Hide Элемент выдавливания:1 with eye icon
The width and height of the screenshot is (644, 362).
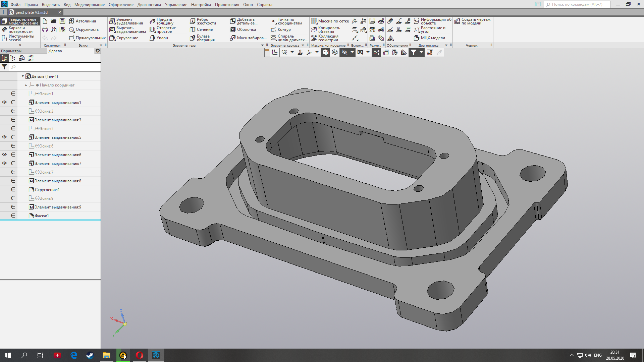pos(4,102)
